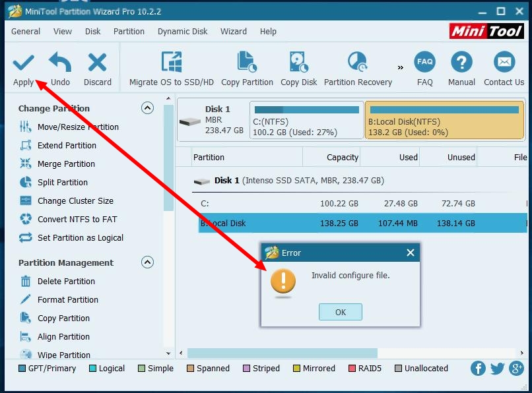Open the Disk menu
This screenshot has height=393, width=532.
pyautogui.click(x=92, y=32)
